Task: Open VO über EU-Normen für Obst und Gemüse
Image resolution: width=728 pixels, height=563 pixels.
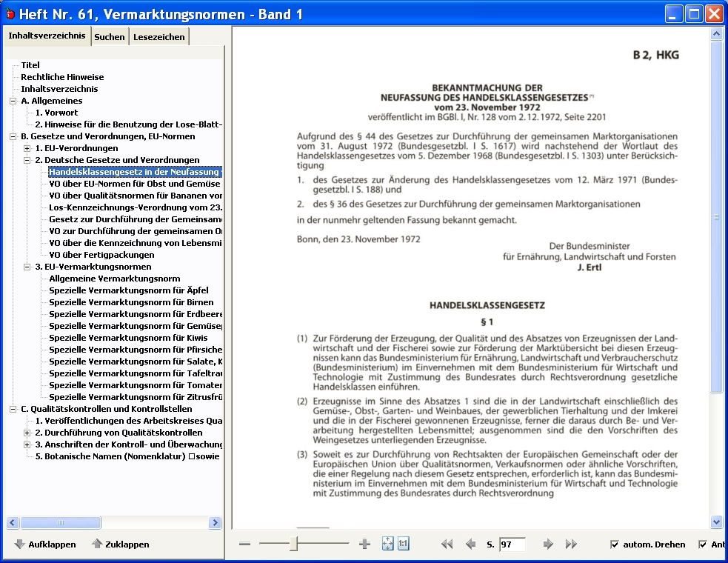Action: [135, 184]
